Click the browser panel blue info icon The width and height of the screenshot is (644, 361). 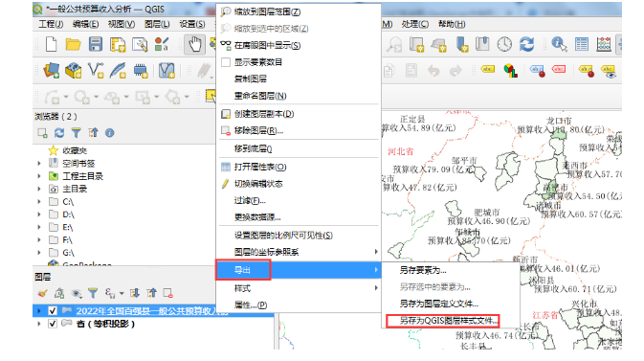[x=109, y=133]
